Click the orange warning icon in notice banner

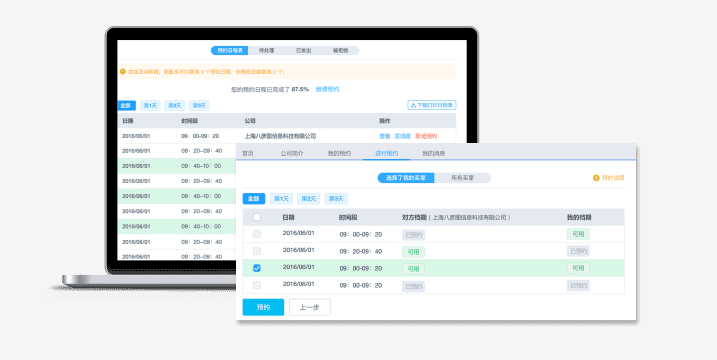click(x=123, y=72)
